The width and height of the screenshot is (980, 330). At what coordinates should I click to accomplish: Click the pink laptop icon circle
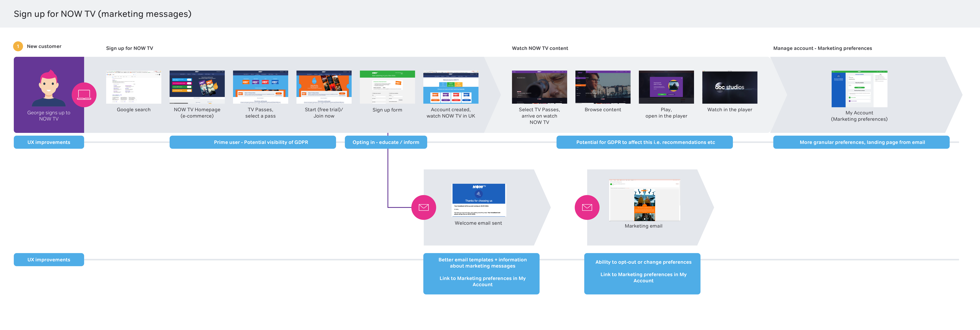(x=84, y=95)
